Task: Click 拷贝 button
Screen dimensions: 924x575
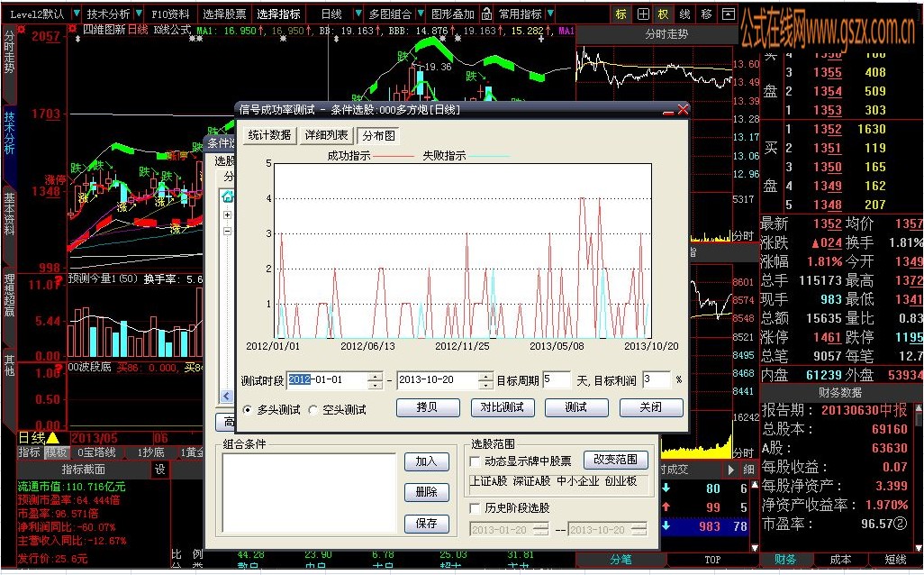Action: (427, 407)
